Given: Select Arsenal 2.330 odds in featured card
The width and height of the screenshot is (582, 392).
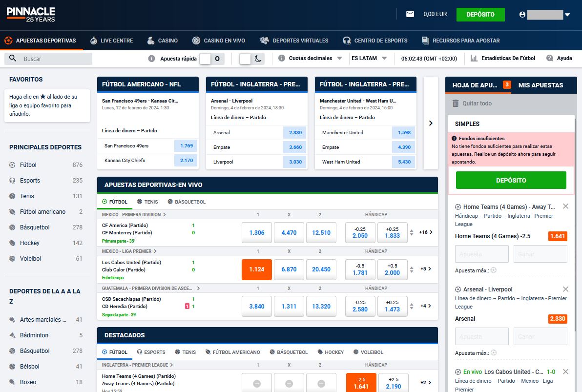Looking at the screenshot, I should coord(295,132).
